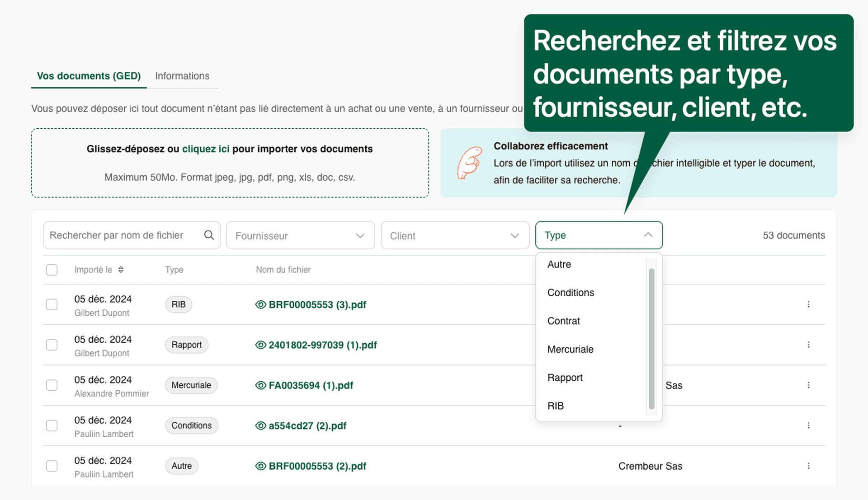Screen dimensions: 868x500
Task: Open the kebab menu for BRF00005553 (3).pdf row
Action: (809, 304)
